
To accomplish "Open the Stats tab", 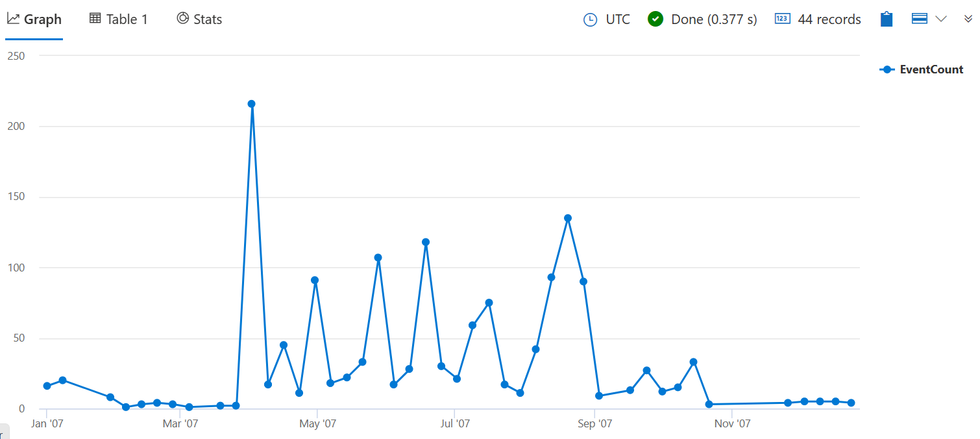I will coord(199,19).
